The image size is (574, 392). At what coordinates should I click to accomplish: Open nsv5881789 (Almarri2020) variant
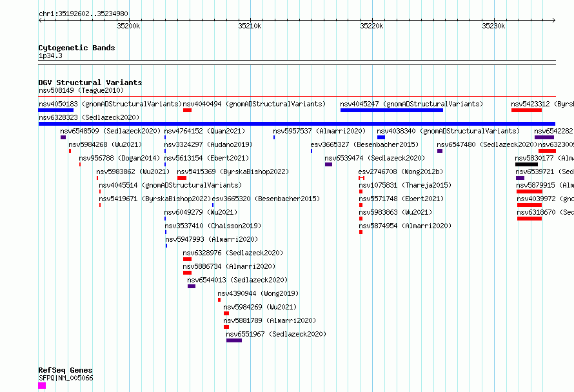point(270,320)
